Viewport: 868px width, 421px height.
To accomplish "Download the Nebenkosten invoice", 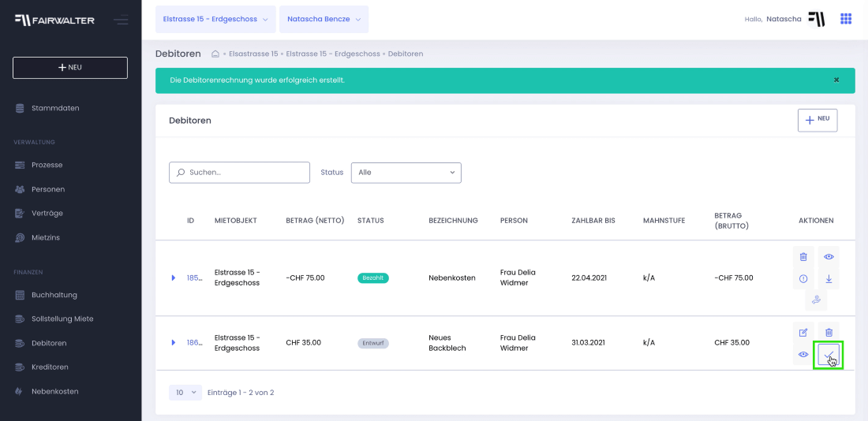I will (x=829, y=278).
